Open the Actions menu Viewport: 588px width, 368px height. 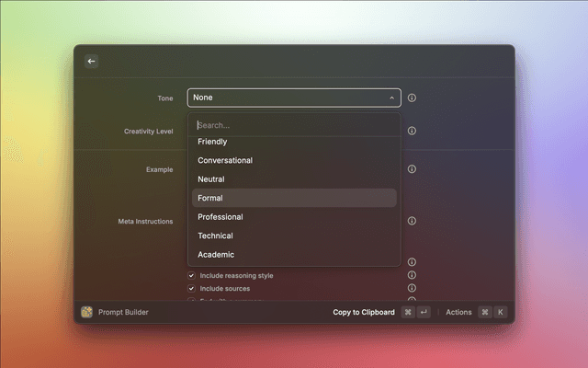(x=458, y=312)
